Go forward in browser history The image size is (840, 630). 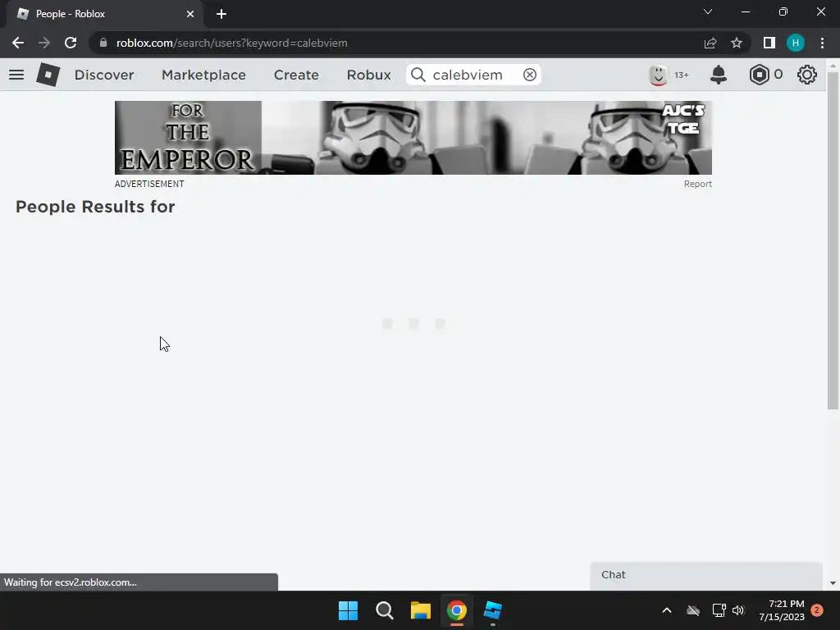pyautogui.click(x=44, y=43)
